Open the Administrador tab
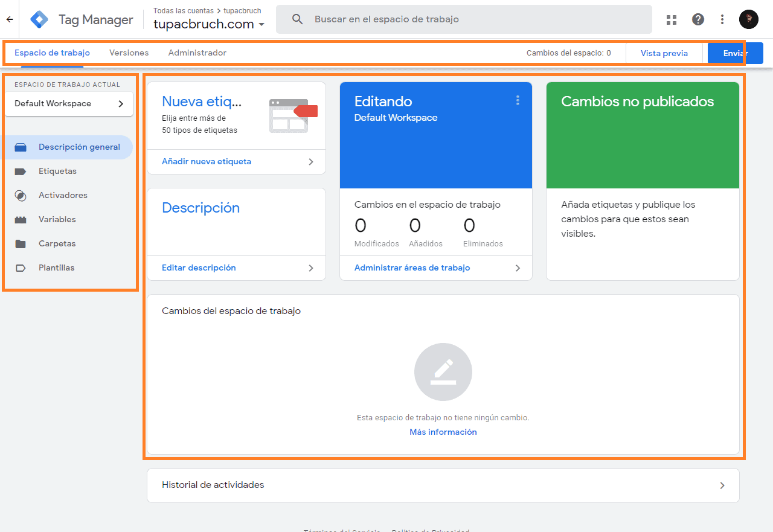 [x=197, y=53]
